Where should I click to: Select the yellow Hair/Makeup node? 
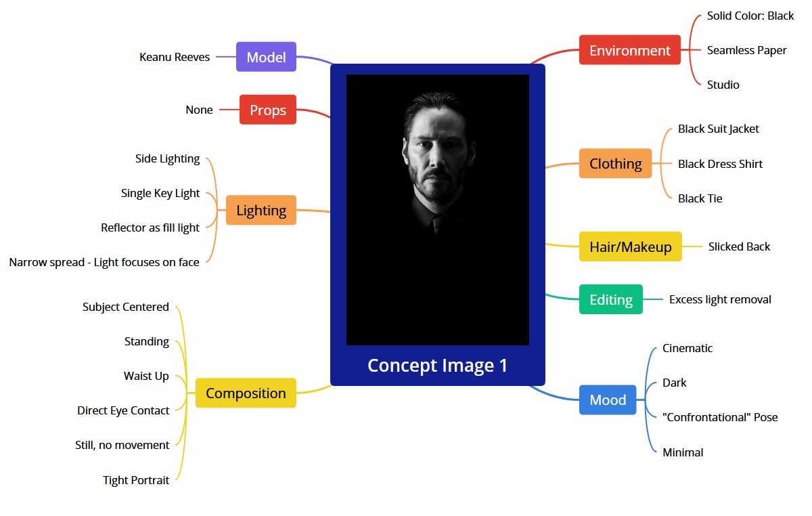point(630,246)
